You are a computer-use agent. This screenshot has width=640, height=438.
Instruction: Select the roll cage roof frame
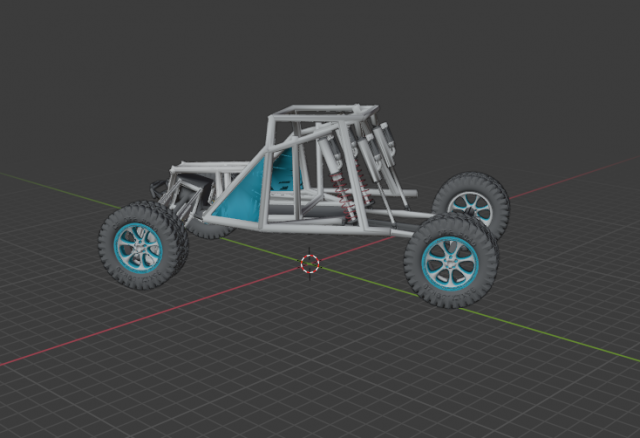pyautogui.click(x=324, y=112)
